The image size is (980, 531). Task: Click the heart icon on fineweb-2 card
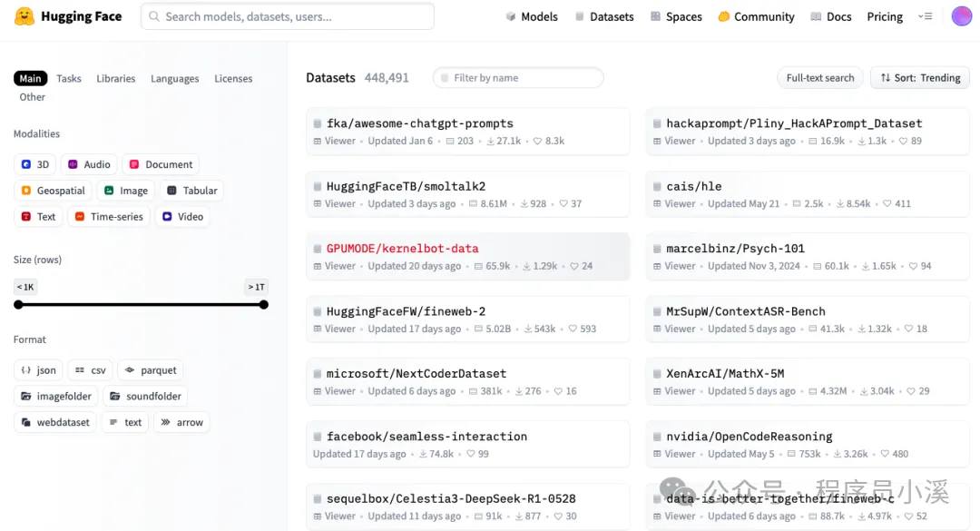[x=573, y=329]
